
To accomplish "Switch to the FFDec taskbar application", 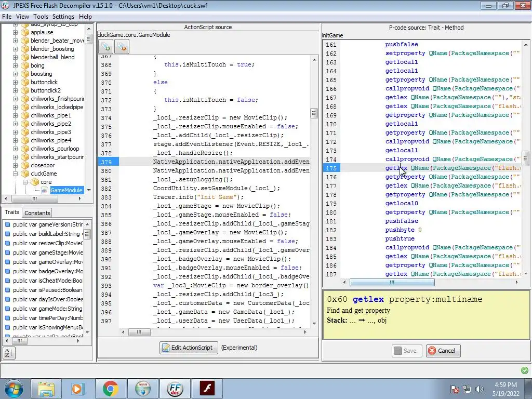I will [x=175, y=389].
